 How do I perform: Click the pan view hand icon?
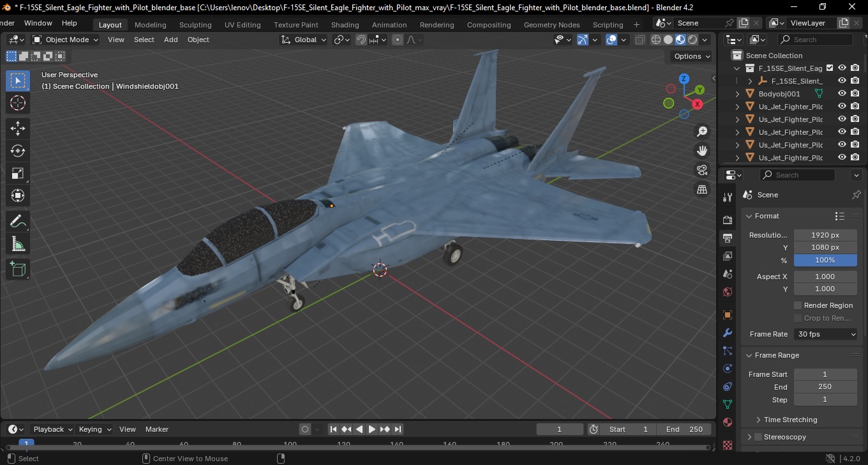pos(702,151)
